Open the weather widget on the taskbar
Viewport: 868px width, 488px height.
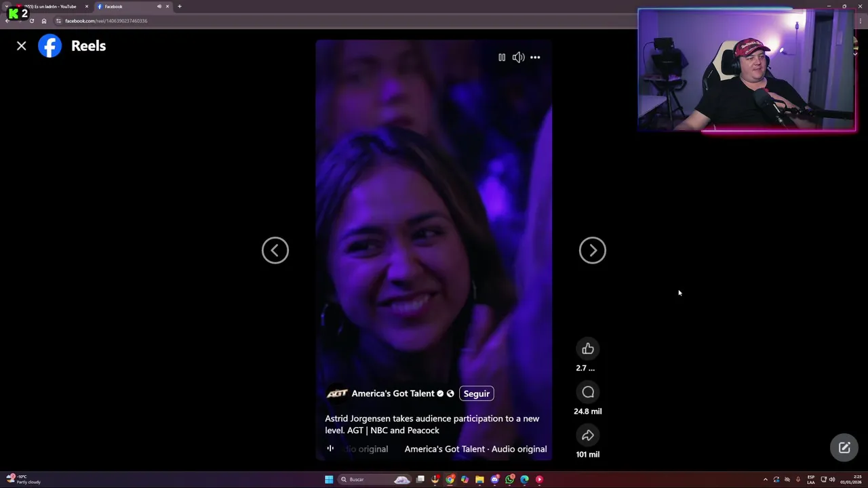[x=23, y=479]
